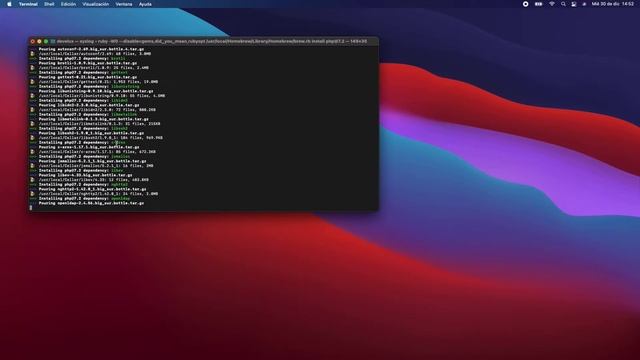Open the Ventana menu
The height and width of the screenshot is (360, 640).
tap(124, 4)
